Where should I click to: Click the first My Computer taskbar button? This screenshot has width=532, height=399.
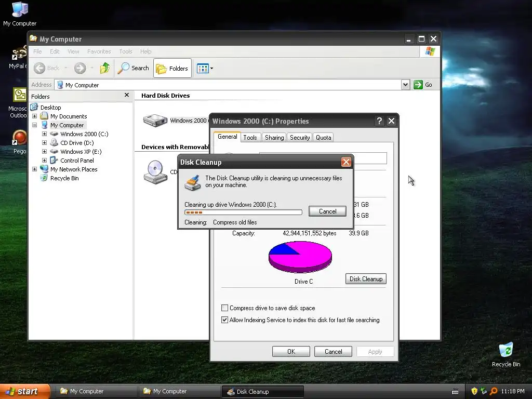pyautogui.click(x=96, y=391)
